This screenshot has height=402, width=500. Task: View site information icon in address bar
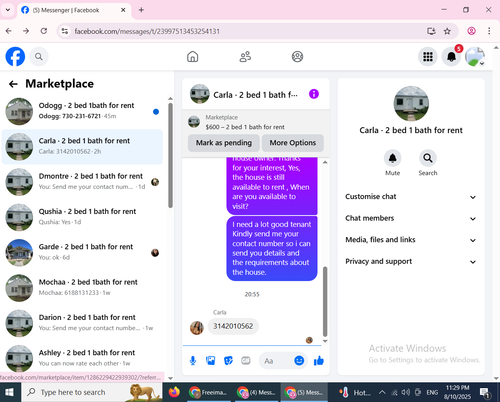click(65, 31)
